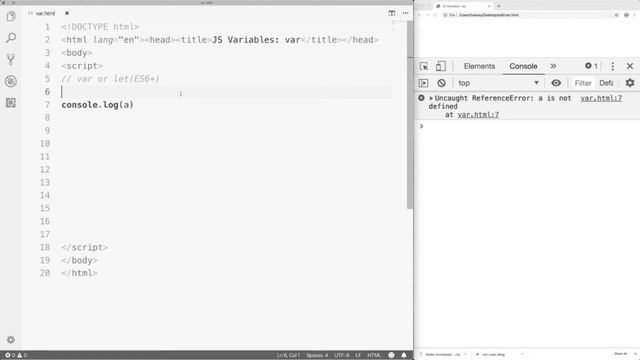Screen dimensions: 640x360
Task: Close the var.html editor tab
Action: coord(67,13)
